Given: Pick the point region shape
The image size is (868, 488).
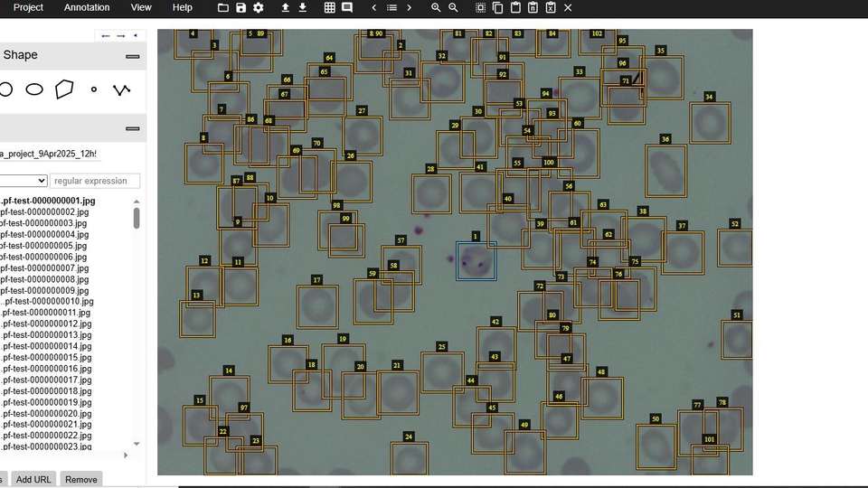Looking at the screenshot, I should [93, 89].
